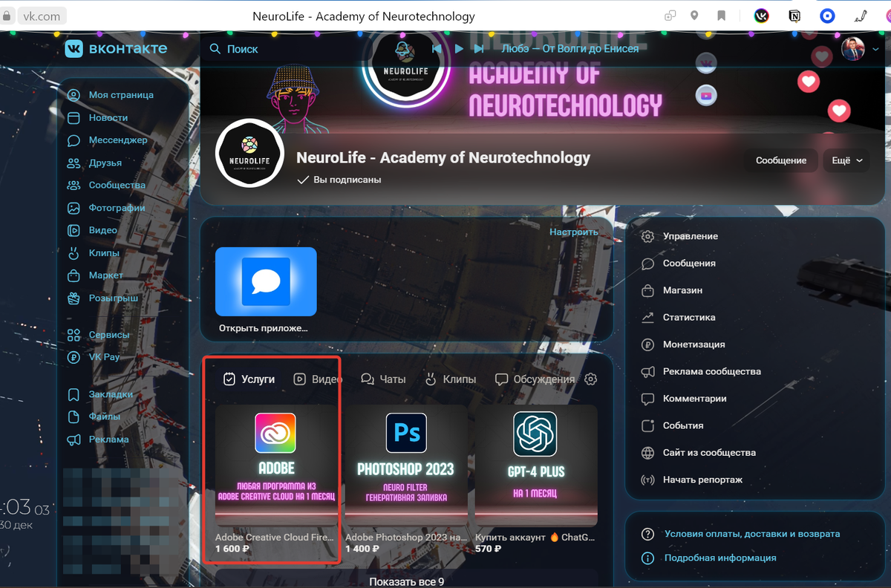Image resolution: width=891 pixels, height=588 pixels.
Task: Open События in right menu
Action: tap(683, 425)
